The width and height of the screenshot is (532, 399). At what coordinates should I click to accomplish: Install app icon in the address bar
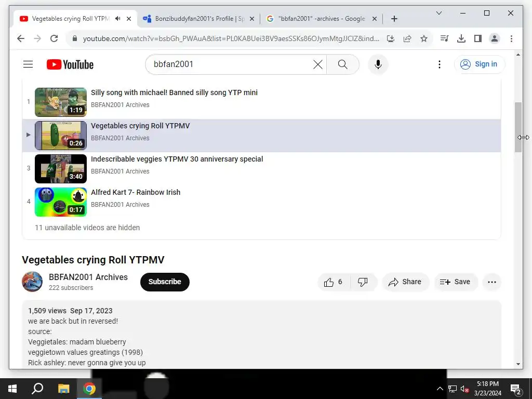391,38
